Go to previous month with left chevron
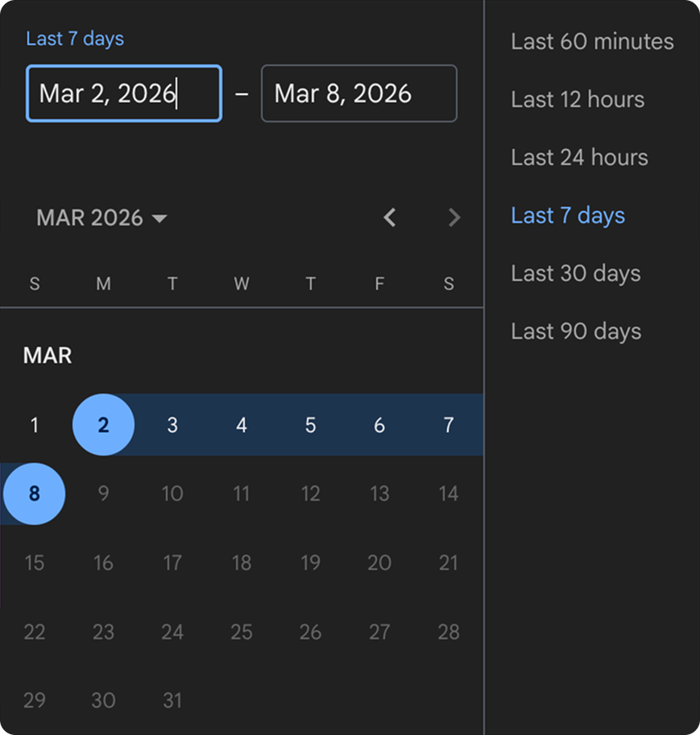 390,217
